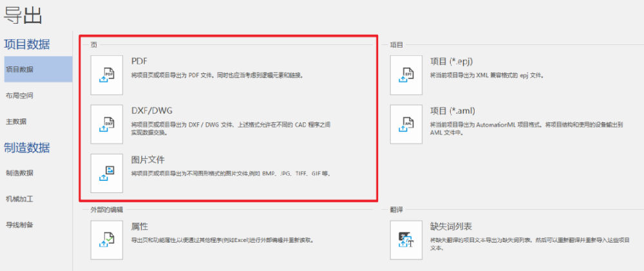The height and width of the screenshot is (271, 644).
Task: Click the 项目 (*.epj) title
Action: [x=452, y=61]
